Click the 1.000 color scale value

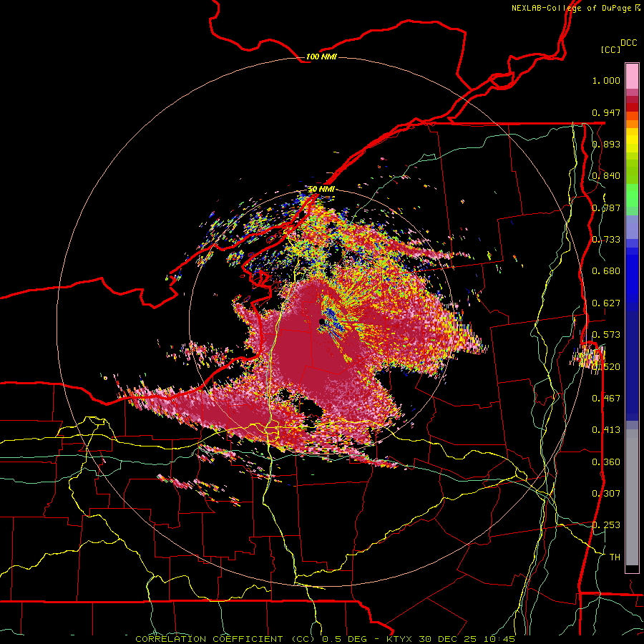(606, 80)
